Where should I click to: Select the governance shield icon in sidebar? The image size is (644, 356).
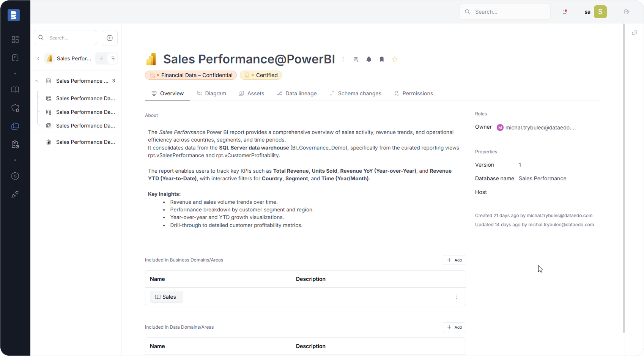point(15,108)
